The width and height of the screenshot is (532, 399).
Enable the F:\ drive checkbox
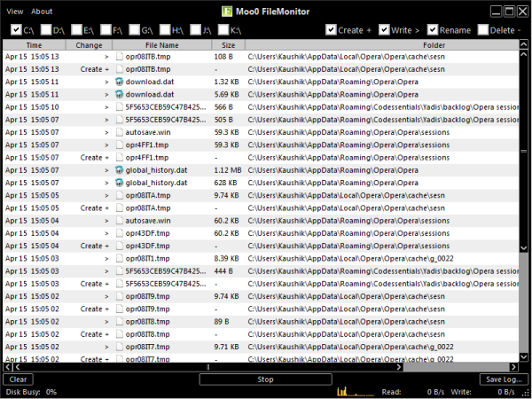[x=106, y=30]
